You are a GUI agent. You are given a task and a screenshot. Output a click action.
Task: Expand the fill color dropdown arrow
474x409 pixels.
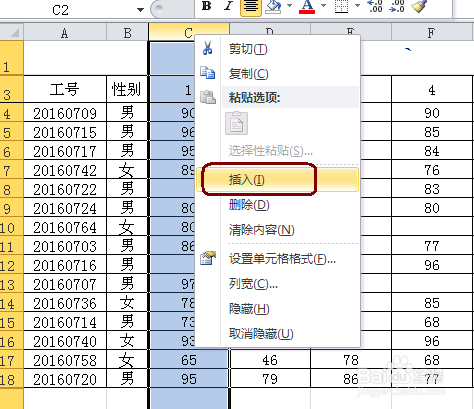click(289, 5)
